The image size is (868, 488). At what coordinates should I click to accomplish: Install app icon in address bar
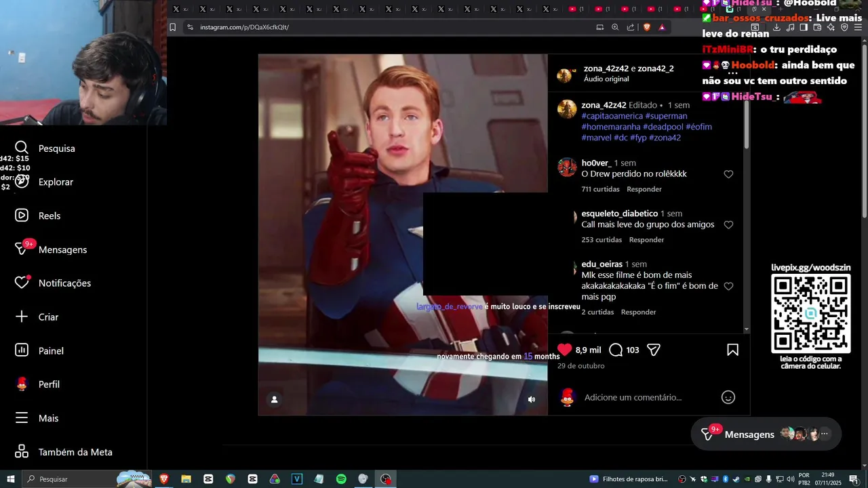tap(599, 27)
